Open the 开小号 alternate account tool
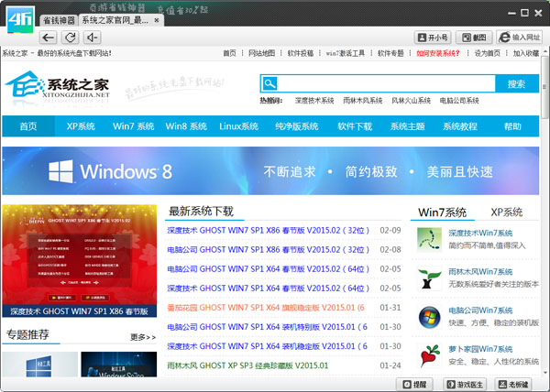Viewport: 550px width, 392px height. [433, 38]
